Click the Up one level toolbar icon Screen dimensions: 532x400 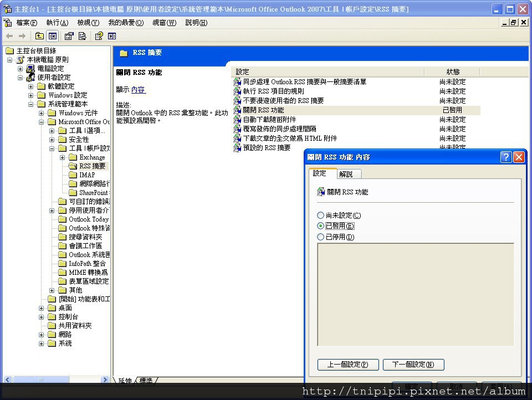39,36
